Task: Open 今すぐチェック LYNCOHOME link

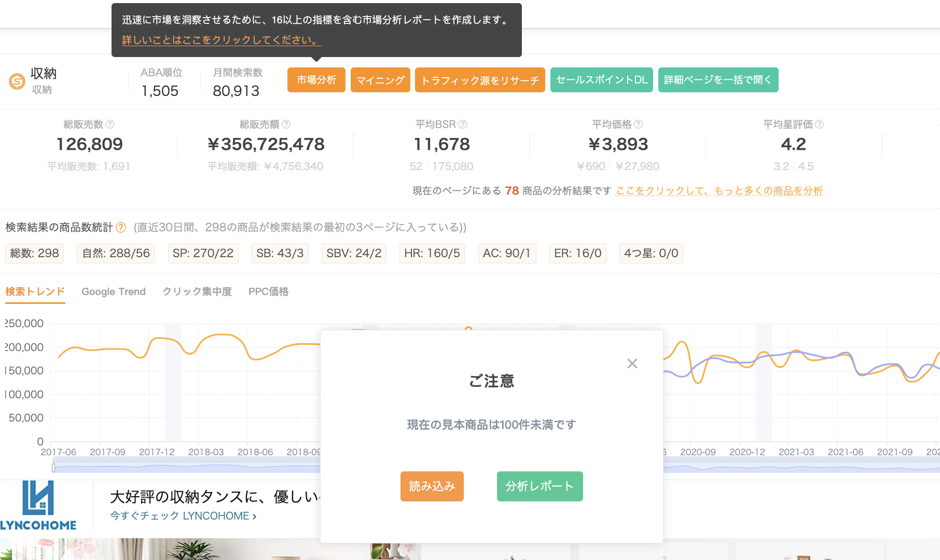Action: point(183,516)
